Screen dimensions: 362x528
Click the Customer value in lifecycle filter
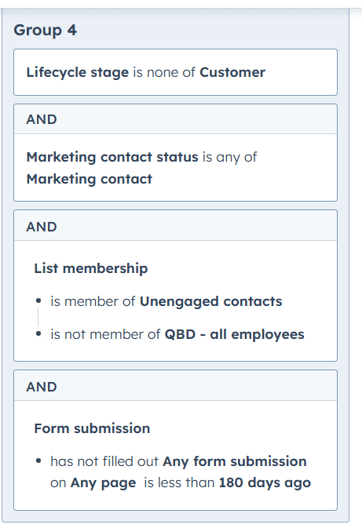pyautogui.click(x=232, y=72)
